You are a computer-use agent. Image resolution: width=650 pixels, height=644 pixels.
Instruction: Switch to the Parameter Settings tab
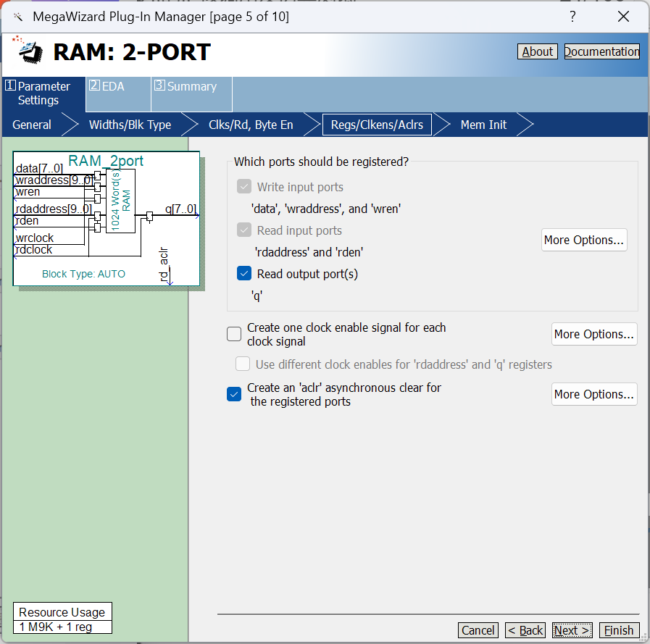[43, 93]
